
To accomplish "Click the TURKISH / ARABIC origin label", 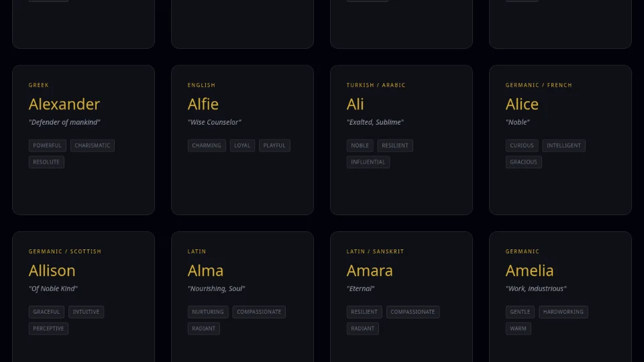I will 376,85.
